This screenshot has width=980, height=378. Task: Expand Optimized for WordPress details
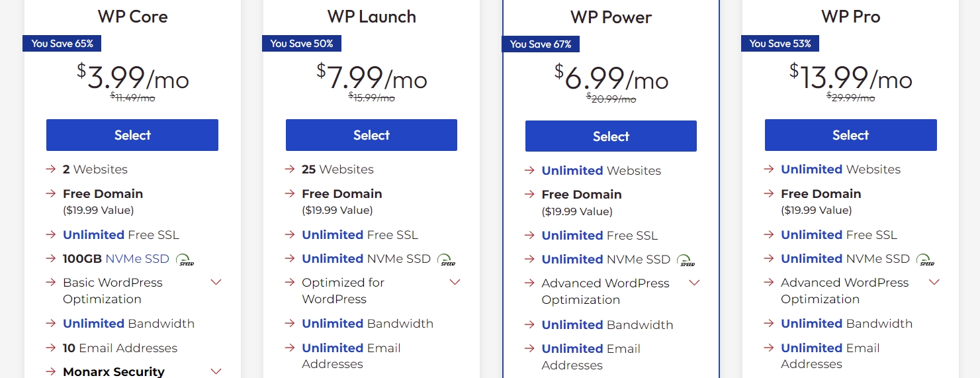(455, 283)
